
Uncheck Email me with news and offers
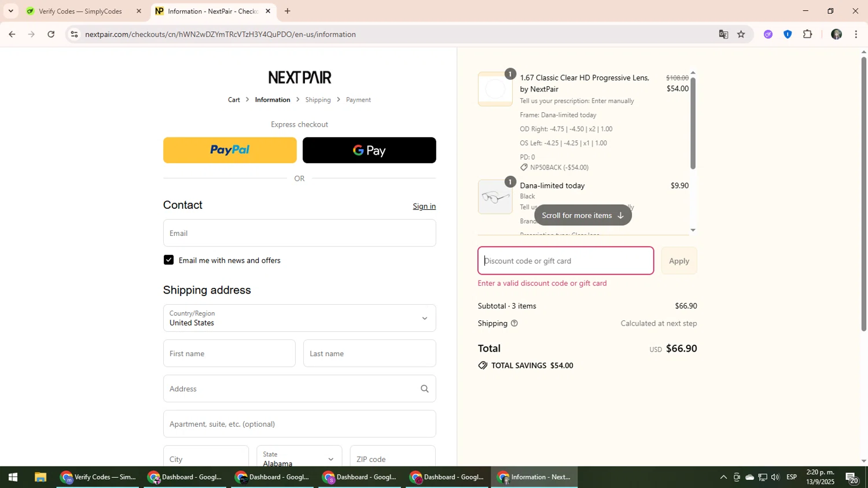[168, 260]
